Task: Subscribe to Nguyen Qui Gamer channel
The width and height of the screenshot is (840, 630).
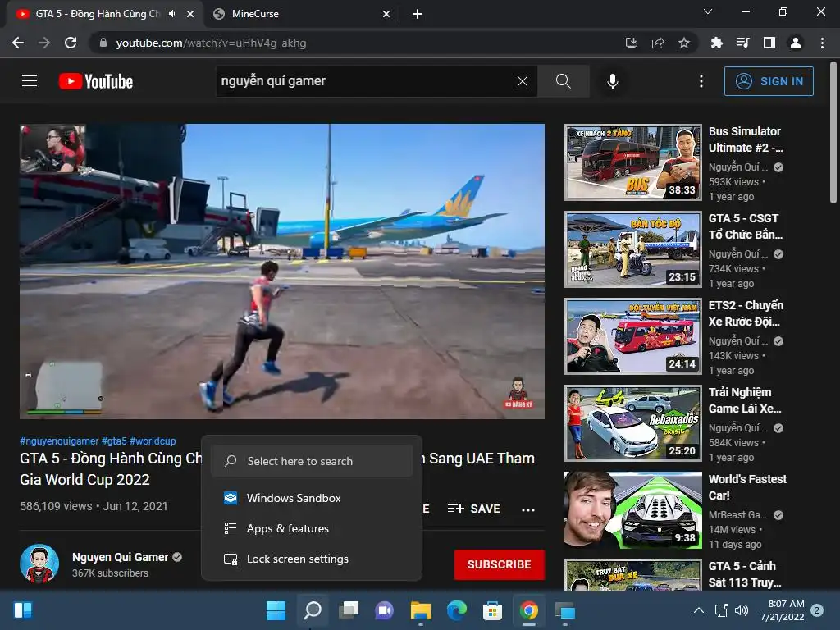Action: pos(499,564)
